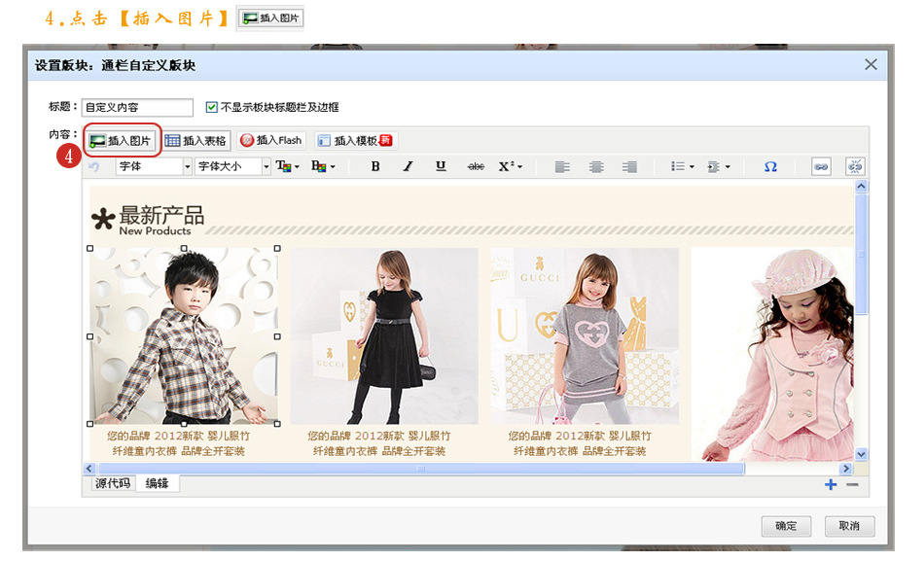Click the 插入图片 (insert image) button
The image size is (924, 561).
[121, 141]
